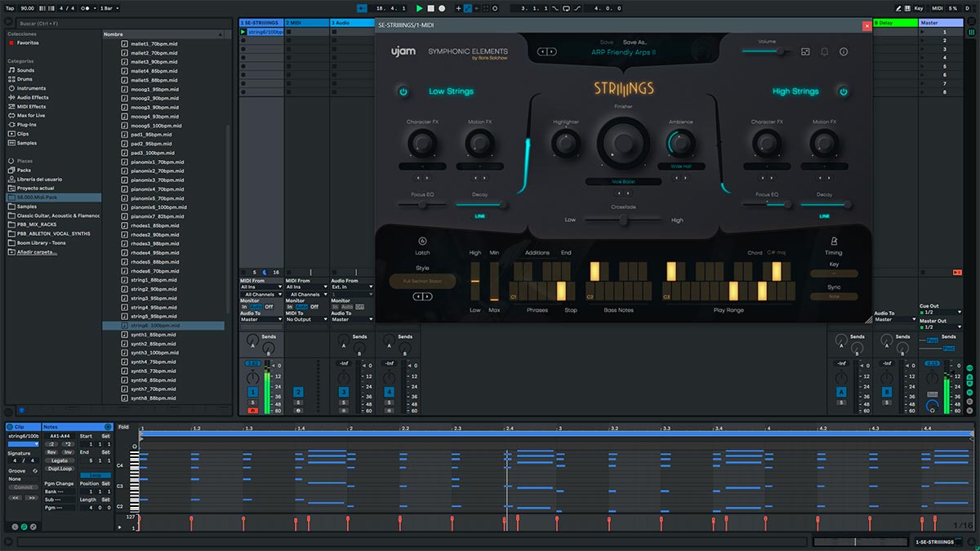Open the MIDI Effects category
Image resolution: width=980 pixels, height=551 pixels.
point(31,106)
